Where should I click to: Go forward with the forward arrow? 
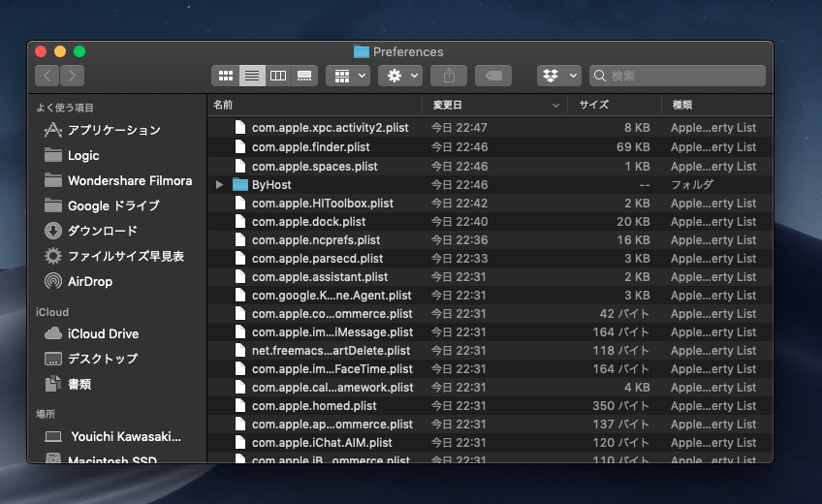coord(72,76)
